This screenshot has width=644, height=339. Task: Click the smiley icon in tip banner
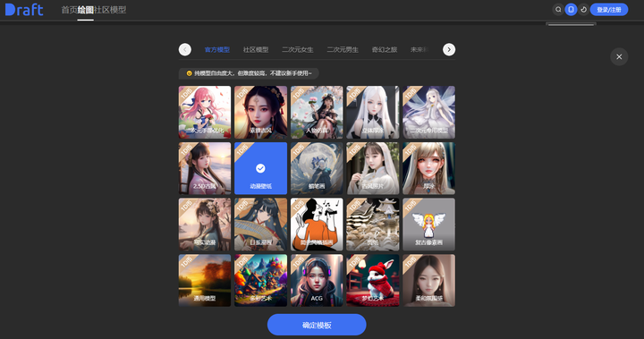pyautogui.click(x=189, y=73)
